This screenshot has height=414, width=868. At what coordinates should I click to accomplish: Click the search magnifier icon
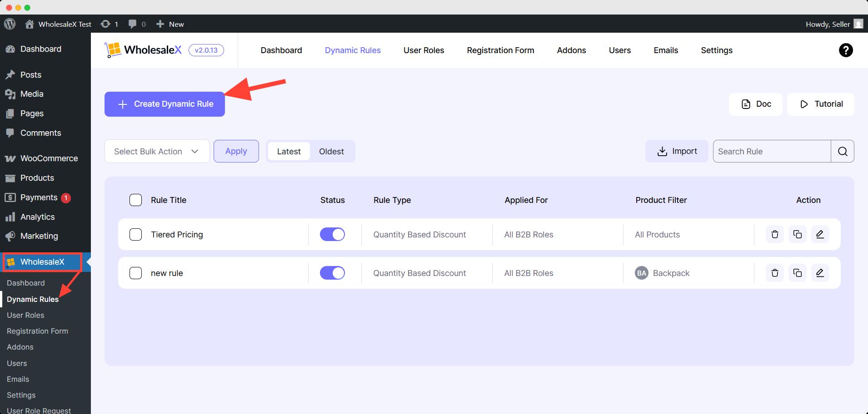click(x=843, y=151)
